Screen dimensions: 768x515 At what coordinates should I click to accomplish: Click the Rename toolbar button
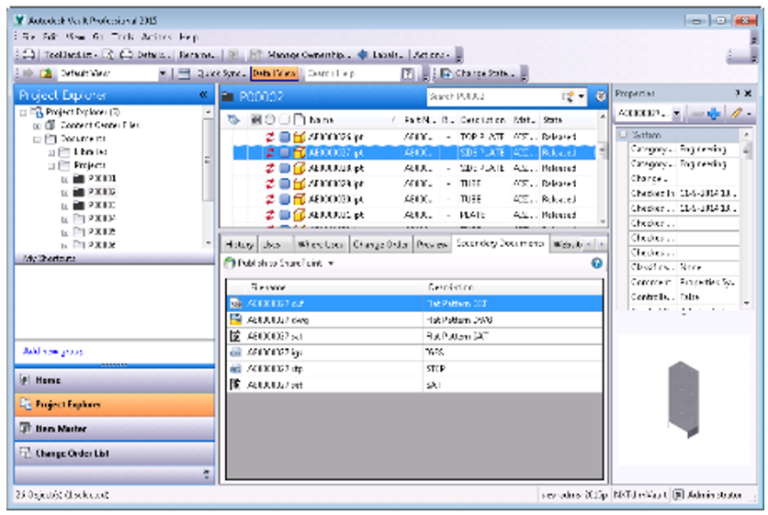pos(197,54)
